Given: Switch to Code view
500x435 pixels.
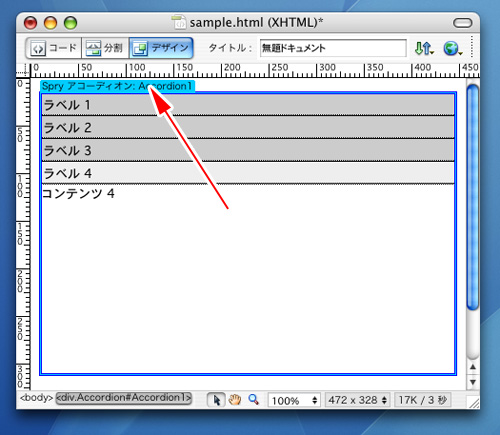Looking at the screenshot, I should pyautogui.click(x=54, y=48).
